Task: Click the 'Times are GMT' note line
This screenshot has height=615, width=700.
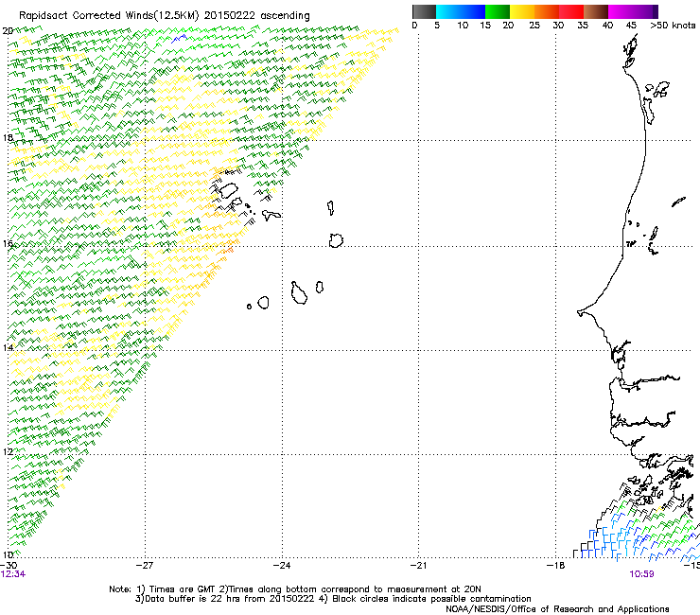Action: 295,589
